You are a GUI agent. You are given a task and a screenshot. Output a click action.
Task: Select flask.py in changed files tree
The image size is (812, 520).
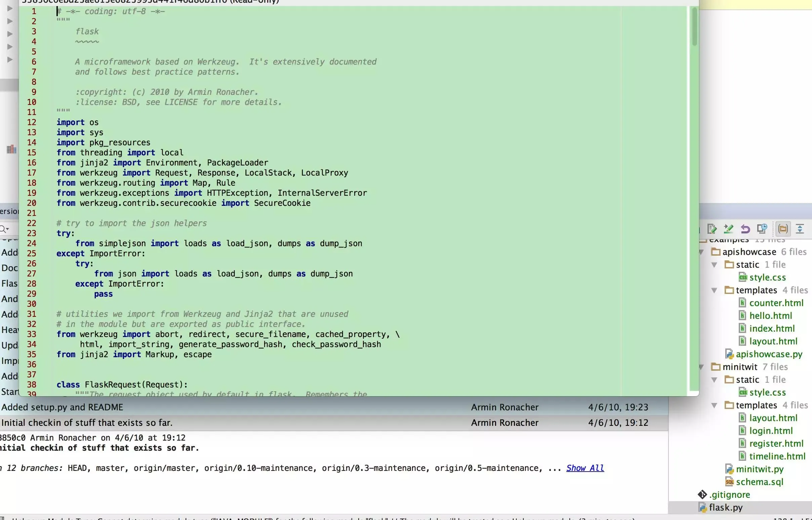[726, 508]
